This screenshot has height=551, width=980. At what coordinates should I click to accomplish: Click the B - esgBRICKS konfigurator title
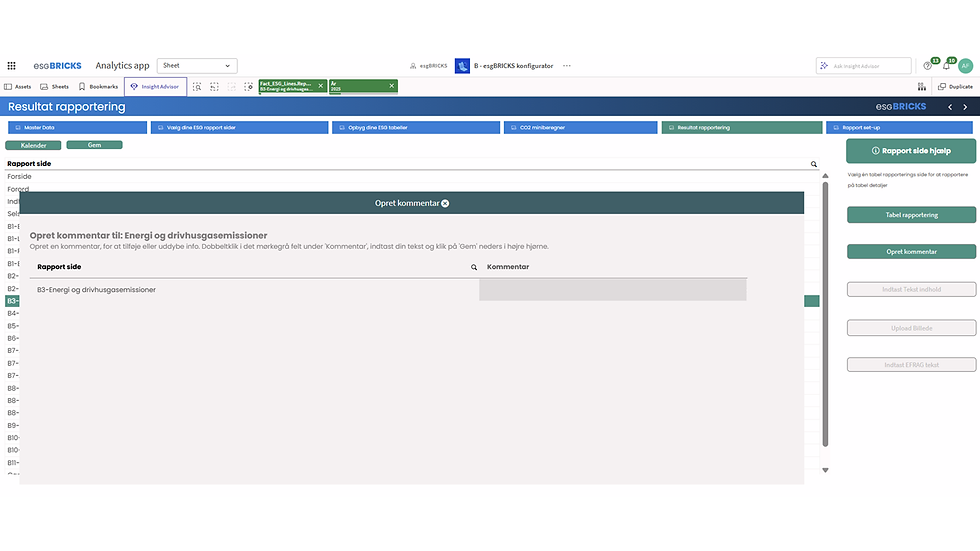point(513,66)
